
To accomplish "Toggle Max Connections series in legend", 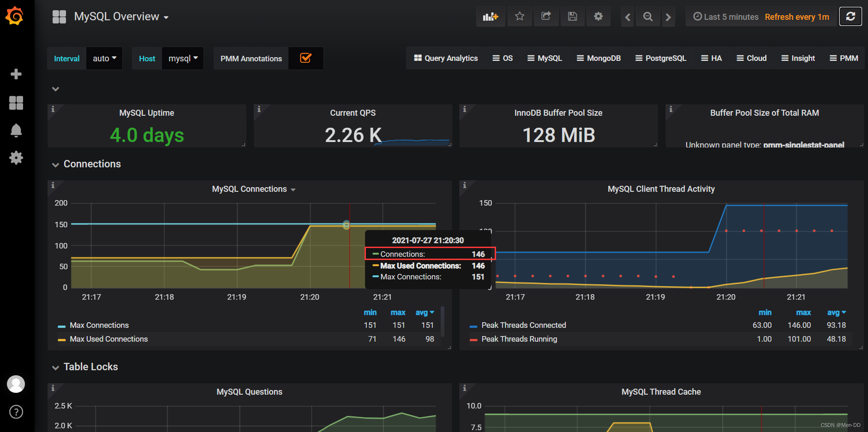I will tap(99, 325).
